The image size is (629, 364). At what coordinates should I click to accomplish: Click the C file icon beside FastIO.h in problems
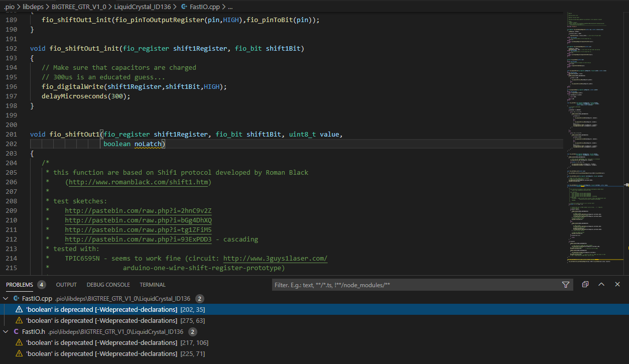point(16,332)
